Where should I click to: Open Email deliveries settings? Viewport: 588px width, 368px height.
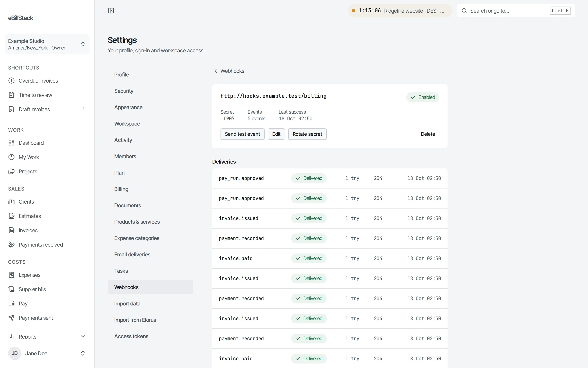(150, 254)
